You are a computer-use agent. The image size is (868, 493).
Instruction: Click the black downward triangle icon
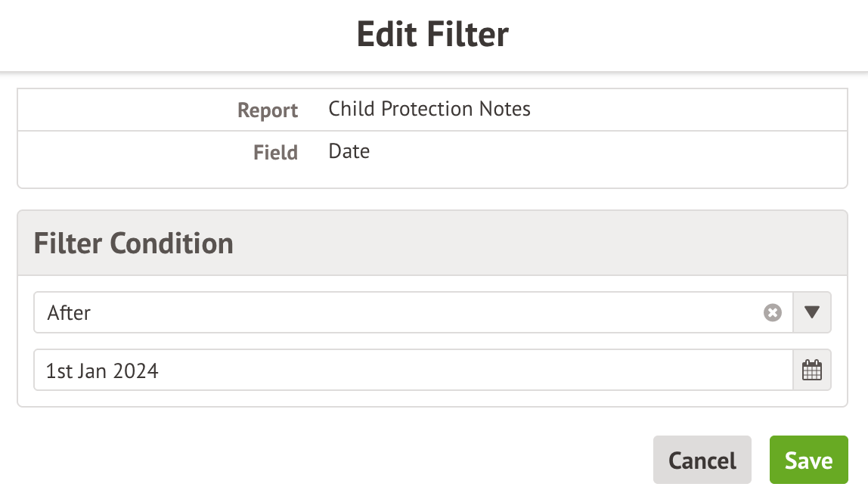click(x=812, y=312)
